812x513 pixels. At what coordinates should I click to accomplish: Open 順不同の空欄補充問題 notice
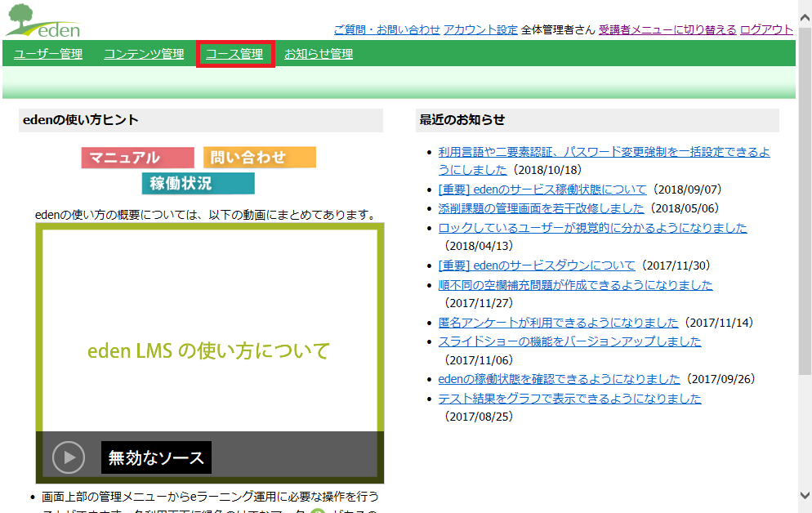pos(575,285)
